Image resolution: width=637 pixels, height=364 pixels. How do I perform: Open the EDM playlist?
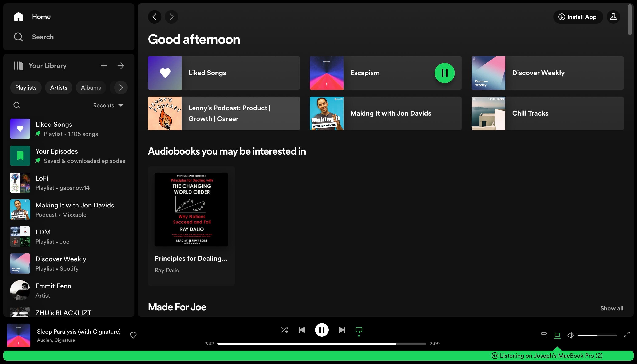click(x=69, y=236)
